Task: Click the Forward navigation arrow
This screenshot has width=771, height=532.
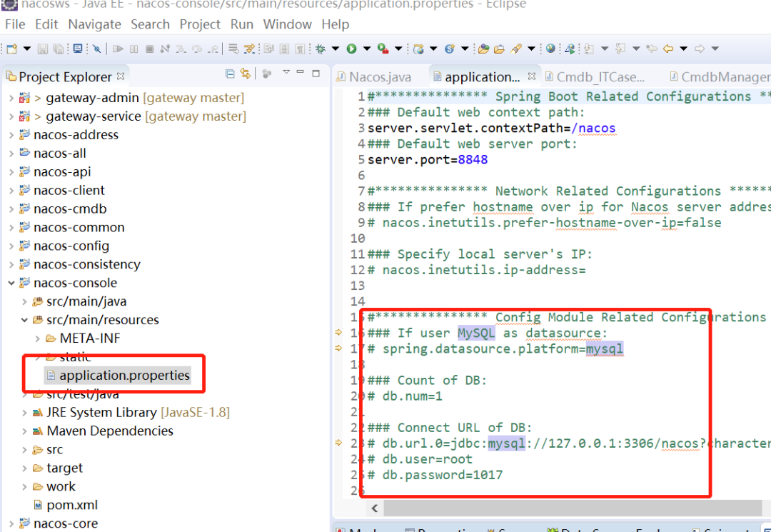Action: [x=700, y=49]
